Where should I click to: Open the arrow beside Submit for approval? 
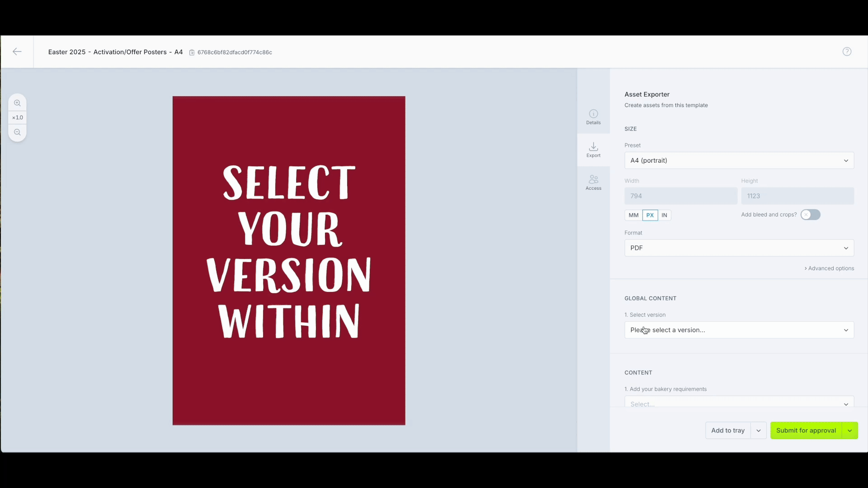[849, 430]
